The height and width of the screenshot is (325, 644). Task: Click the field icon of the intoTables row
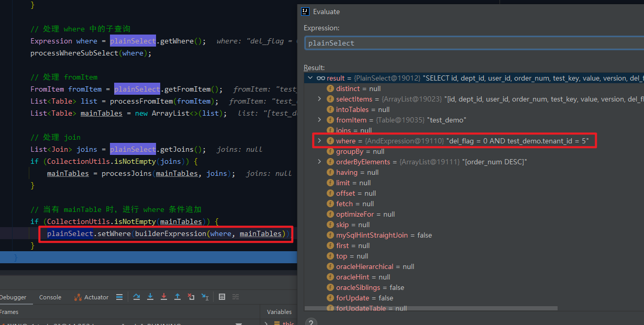(x=330, y=109)
